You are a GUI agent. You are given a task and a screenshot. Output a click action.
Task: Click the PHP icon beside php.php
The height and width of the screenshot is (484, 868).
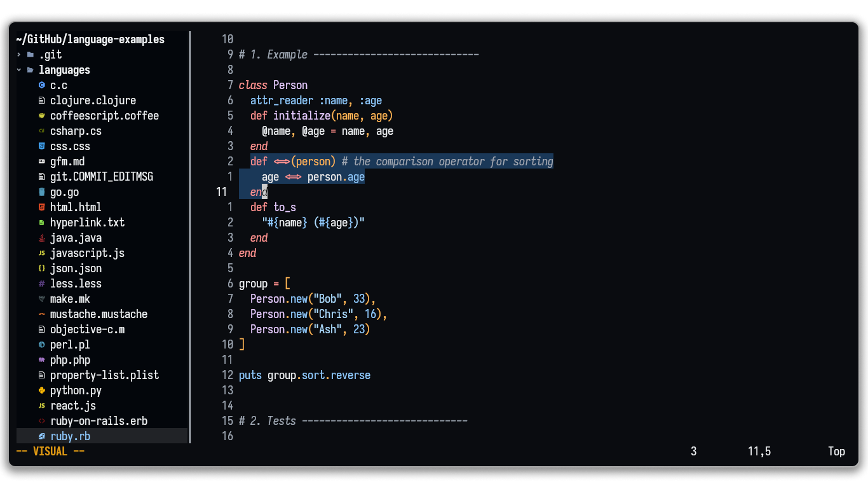point(41,359)
